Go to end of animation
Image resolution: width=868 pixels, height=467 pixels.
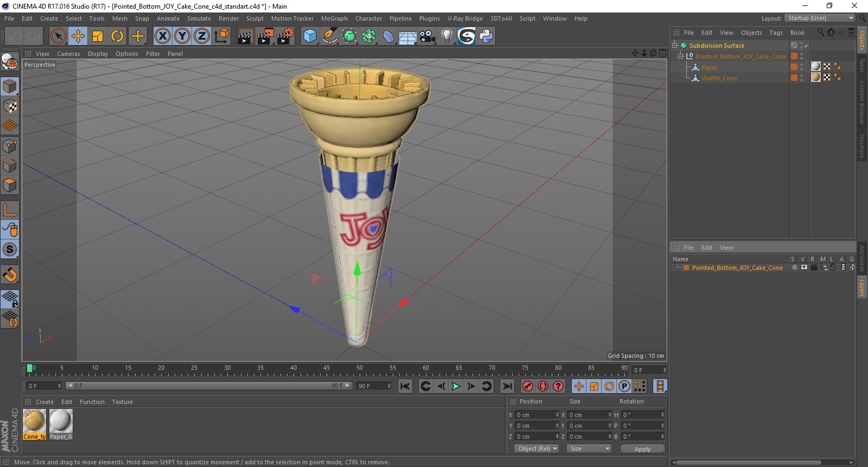pyautogui.click(x=507, y=386)
